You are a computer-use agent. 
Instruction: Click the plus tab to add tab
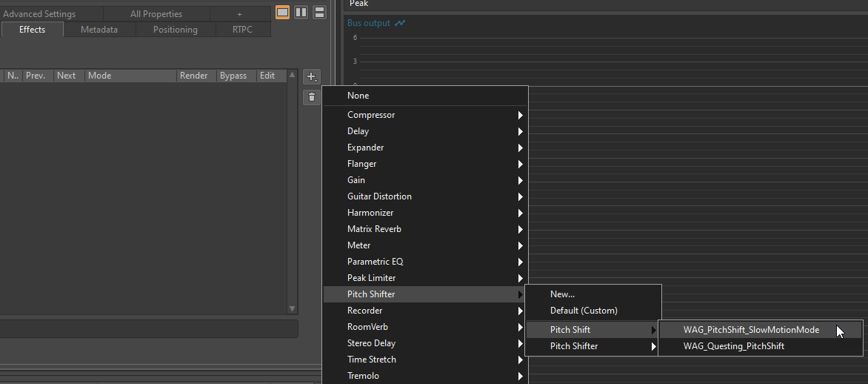239,14
